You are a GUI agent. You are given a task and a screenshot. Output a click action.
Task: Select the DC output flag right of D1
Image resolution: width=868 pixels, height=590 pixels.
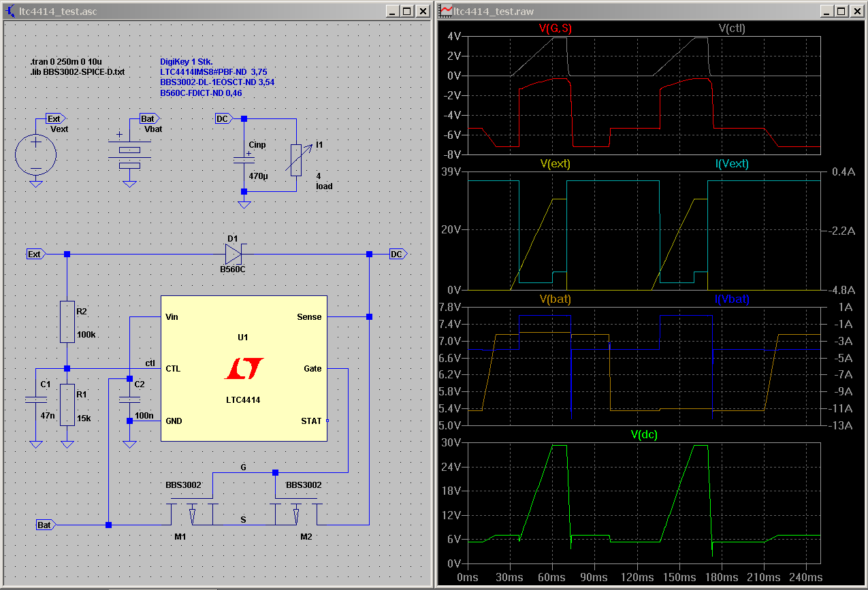(x=398, y=254)
